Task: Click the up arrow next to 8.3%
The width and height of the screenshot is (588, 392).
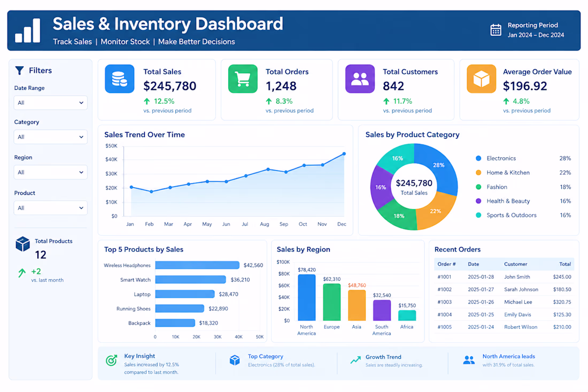Action: tap(268, 101)
